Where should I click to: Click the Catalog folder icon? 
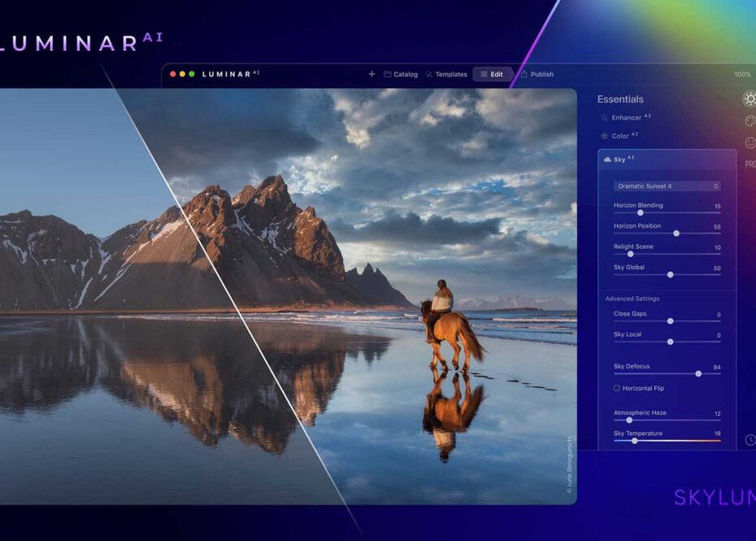pos(387,74)
